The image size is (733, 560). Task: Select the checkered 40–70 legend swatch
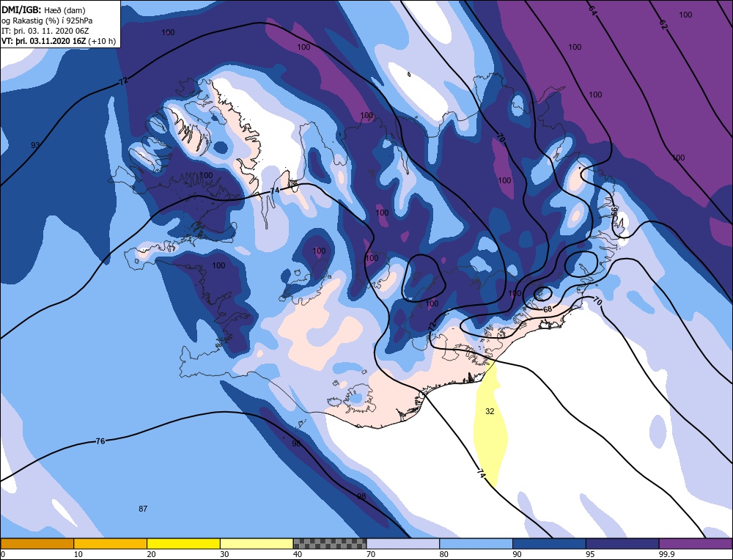point(330,544)
